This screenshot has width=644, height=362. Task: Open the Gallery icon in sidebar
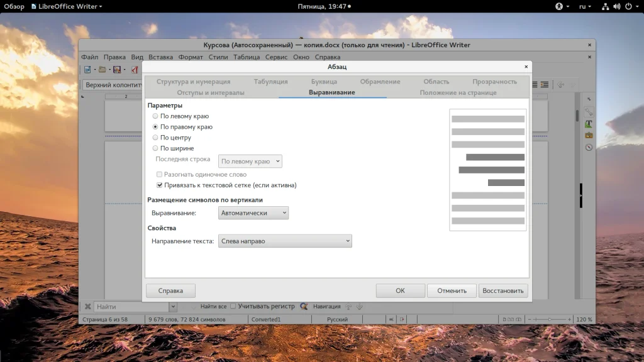pos(589,135)
